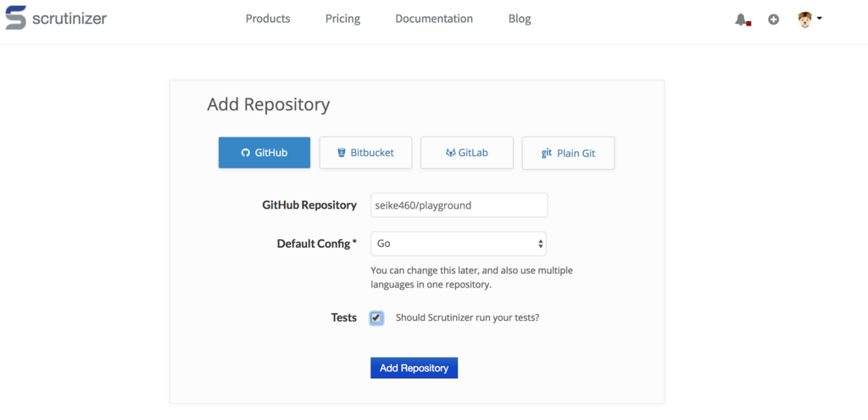The image size is (868, 420).
Task: Click the plus add icon in header
Action: [773, 20]
